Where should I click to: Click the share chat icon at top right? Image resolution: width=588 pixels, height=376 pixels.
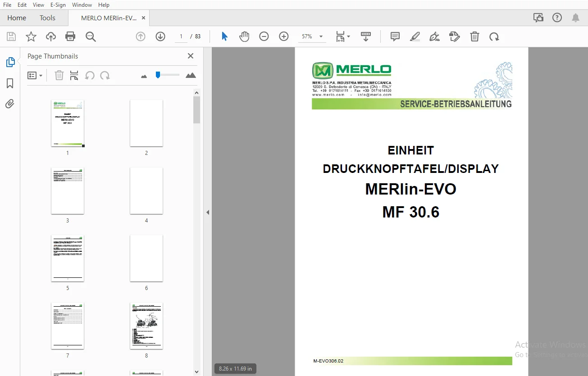[538, 18]
